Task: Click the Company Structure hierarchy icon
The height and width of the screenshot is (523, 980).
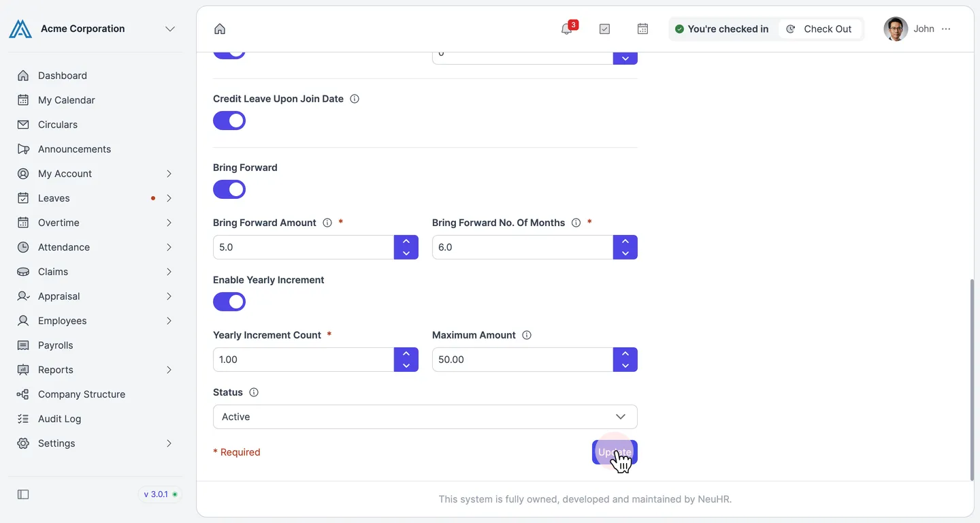Action: click(23, 394)
